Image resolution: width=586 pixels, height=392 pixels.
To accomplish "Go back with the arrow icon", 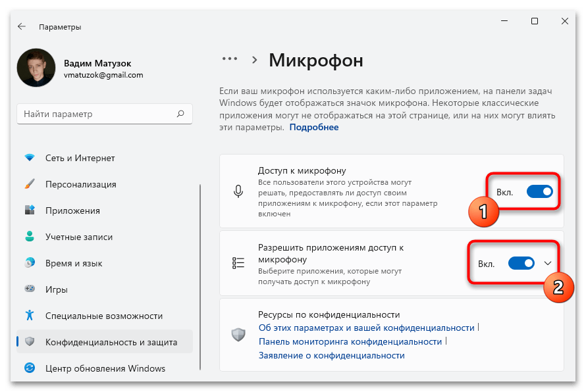I will 22,26.
